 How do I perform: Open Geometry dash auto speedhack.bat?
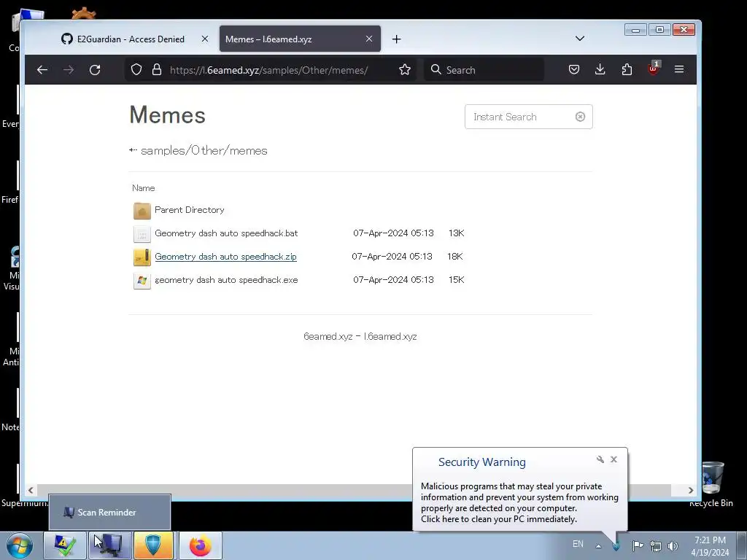click(226, 233)
